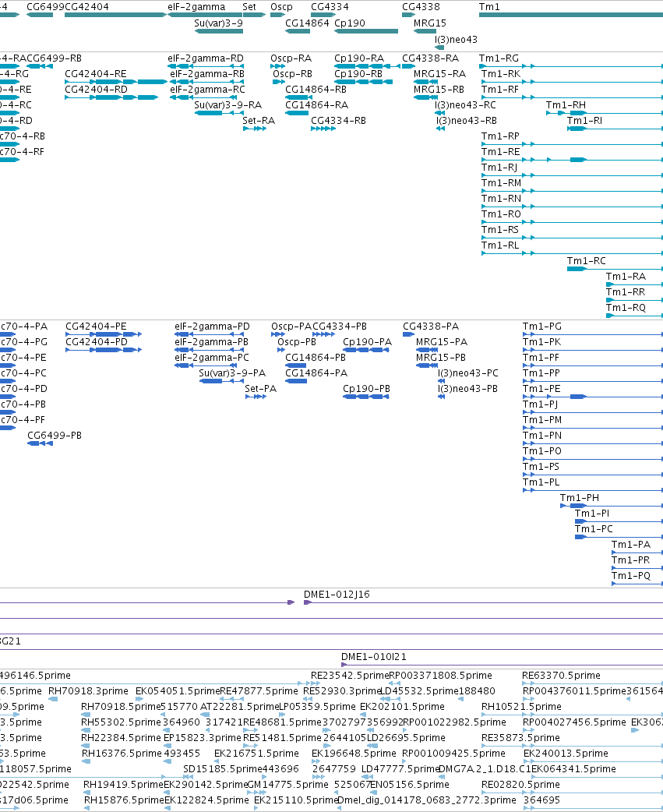Select transcript CG42404-RE
The width and height of the screenshot is (663, 812).
96,73
